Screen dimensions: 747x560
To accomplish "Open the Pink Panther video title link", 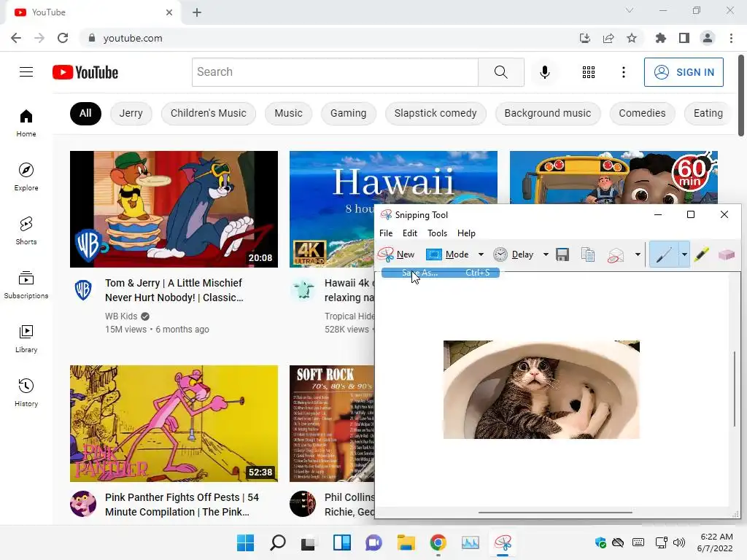I will point(182,505).
